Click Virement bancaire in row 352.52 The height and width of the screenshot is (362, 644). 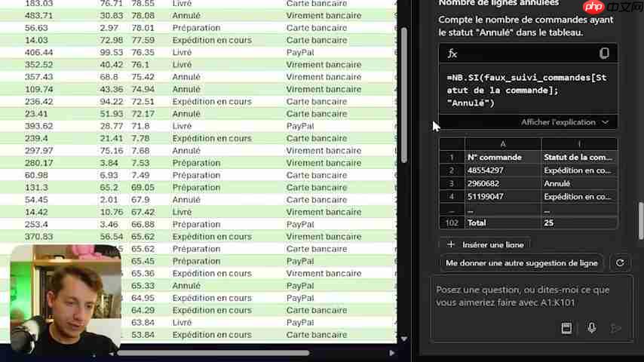tap(324, 65)
